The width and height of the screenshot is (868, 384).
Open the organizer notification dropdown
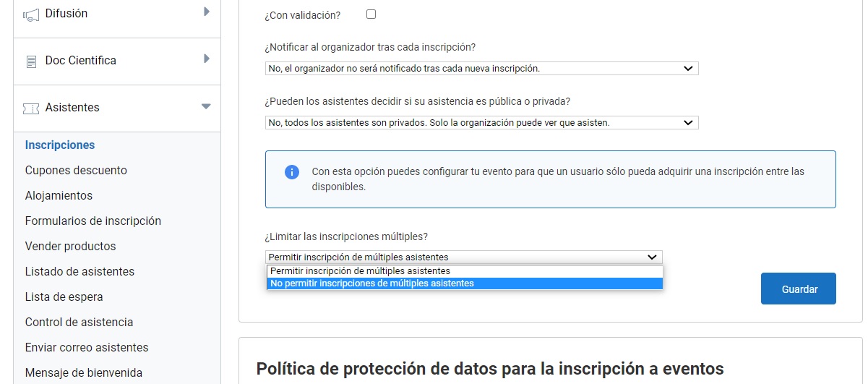click(x=481, y=69)
